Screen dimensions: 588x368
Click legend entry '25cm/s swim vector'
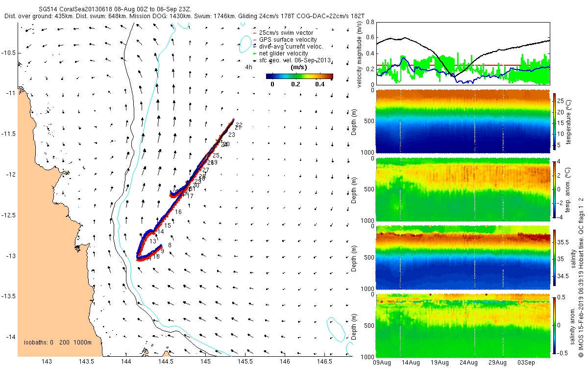(x=286, y=33)
